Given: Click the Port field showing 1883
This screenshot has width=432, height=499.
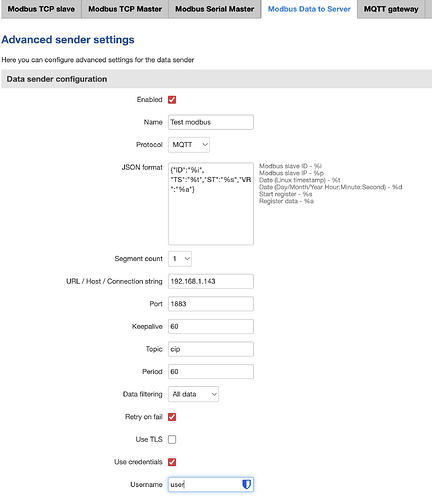Looking at the screenshot, I should (211, 304).
